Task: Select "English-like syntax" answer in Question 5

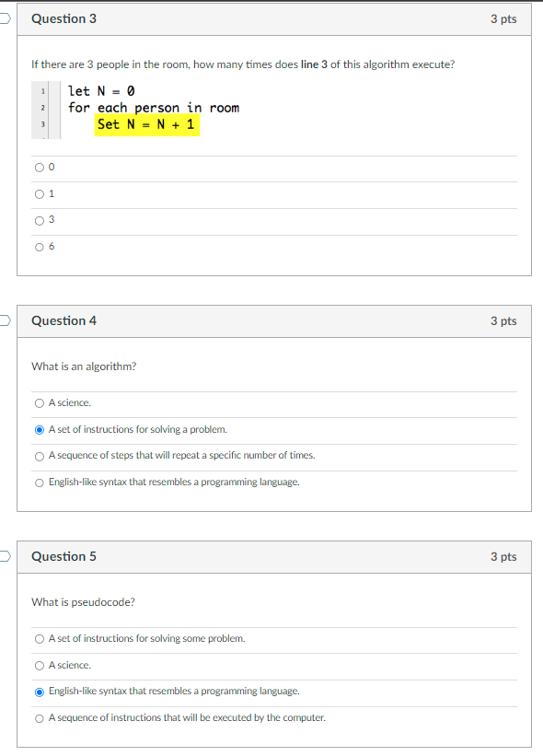Action: [x=40, y=691]
